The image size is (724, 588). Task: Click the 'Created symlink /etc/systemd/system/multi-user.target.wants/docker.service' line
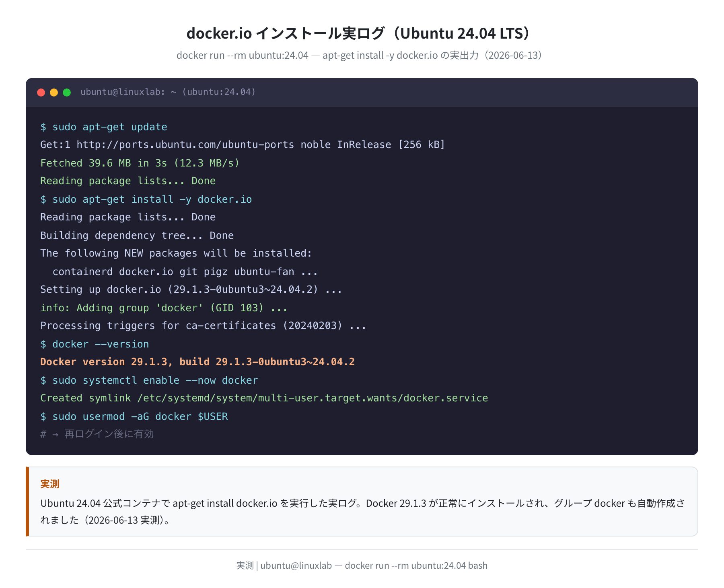pos(264,398)
